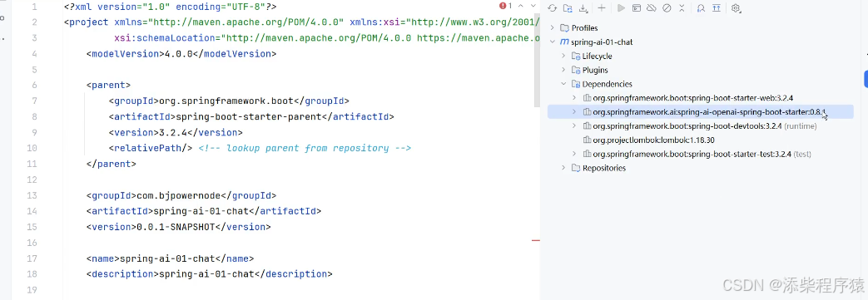Open Maven Settings gear icon
The height and width of the screenshot is (300, 868).
pyautogui.click(x=736, y=7)
